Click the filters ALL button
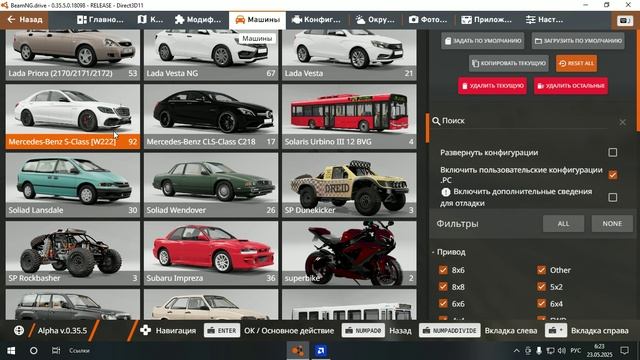Viewport: 640px width, 360px height. pyautogui.click(x=563, y=224)
